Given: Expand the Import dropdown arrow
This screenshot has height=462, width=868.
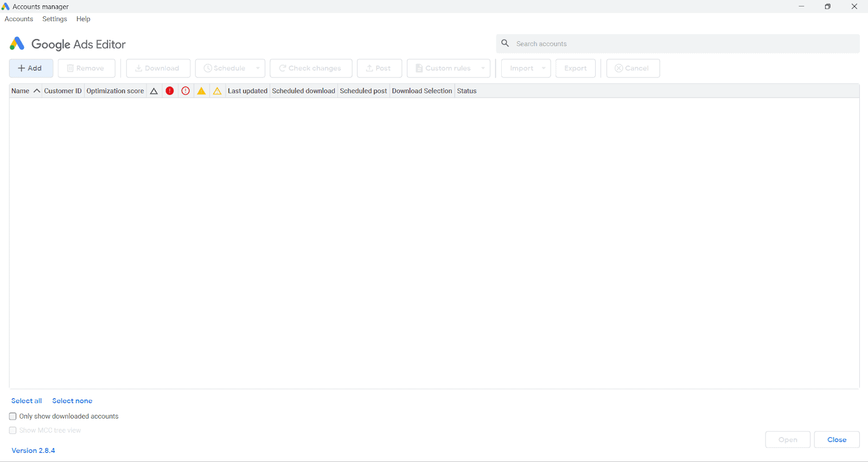Looking at the screenshot, I should coord(544,68).
